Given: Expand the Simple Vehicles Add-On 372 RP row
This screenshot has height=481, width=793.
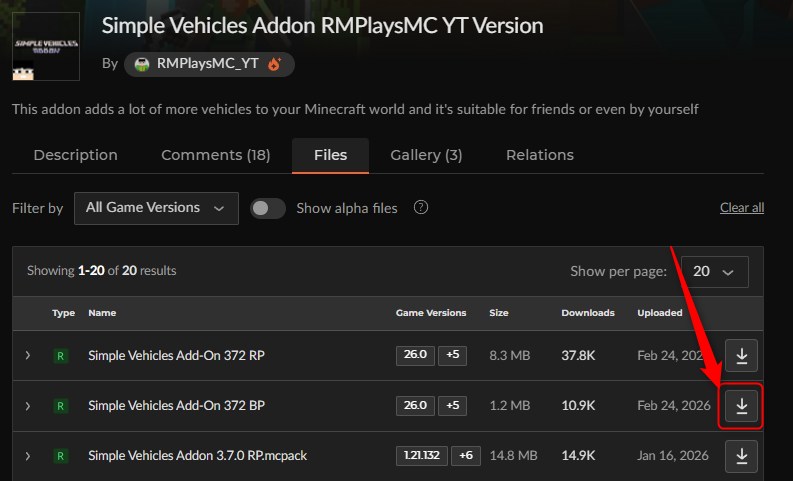Looking at the screenshot, I should [28, 356].
